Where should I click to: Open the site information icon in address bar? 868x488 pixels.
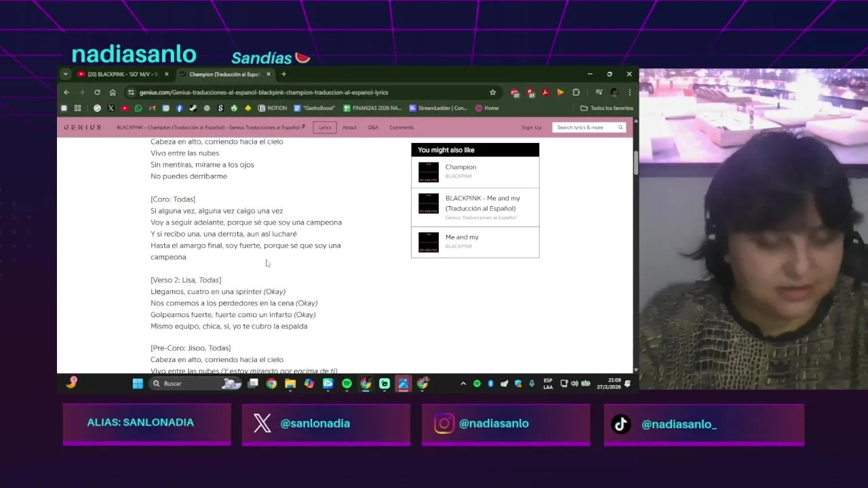[130, 92]
